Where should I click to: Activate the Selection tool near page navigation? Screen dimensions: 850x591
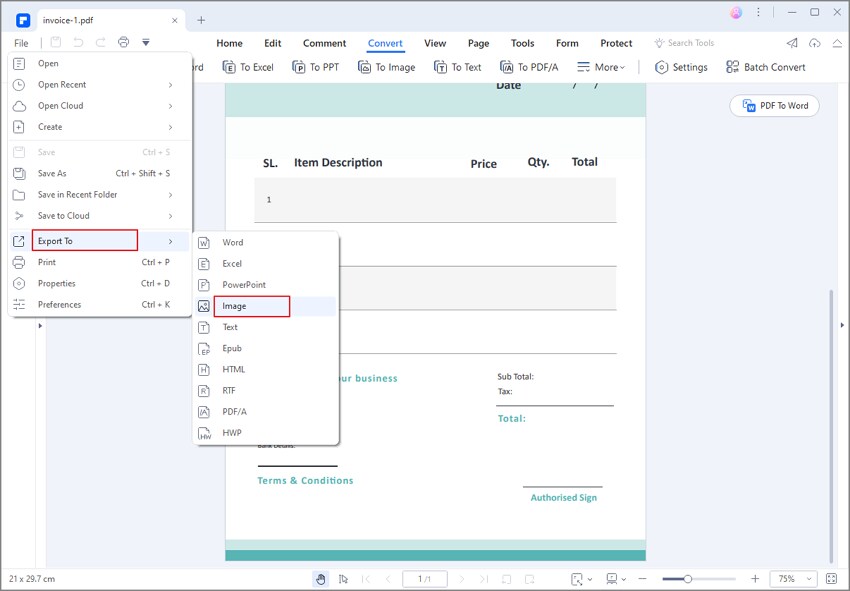[x=342, y=579]
